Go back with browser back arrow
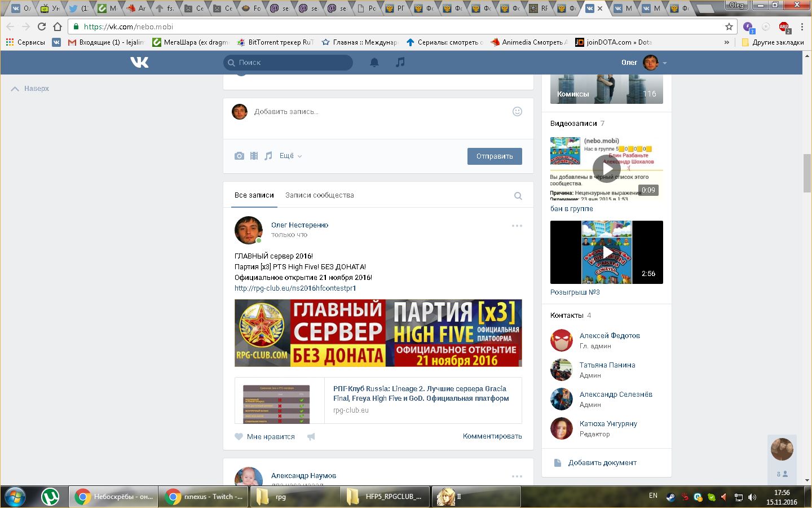The image size is (812, 508). pyautogui.click(x=10, y=27)
